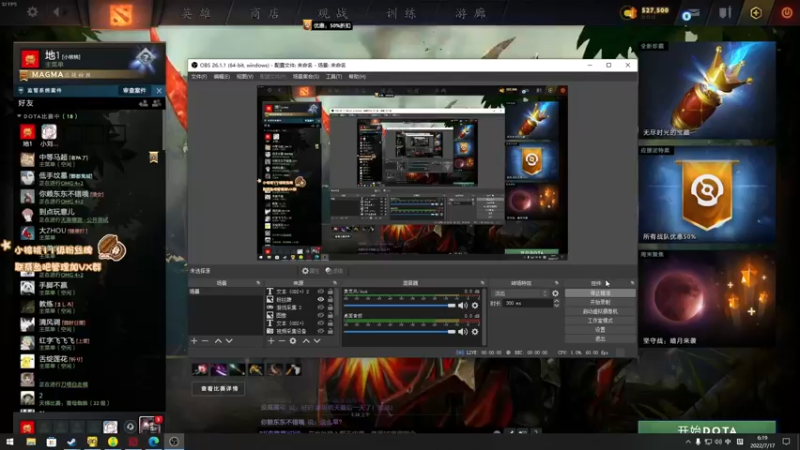Toggle visibility of 游戏采集 2 source

(x=321, y=307)
